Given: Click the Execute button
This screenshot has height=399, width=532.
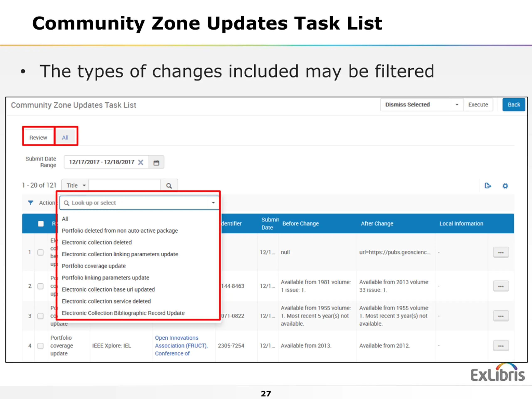Looking at the screenshot, I should pyautogui.click(x=478, y=105).
